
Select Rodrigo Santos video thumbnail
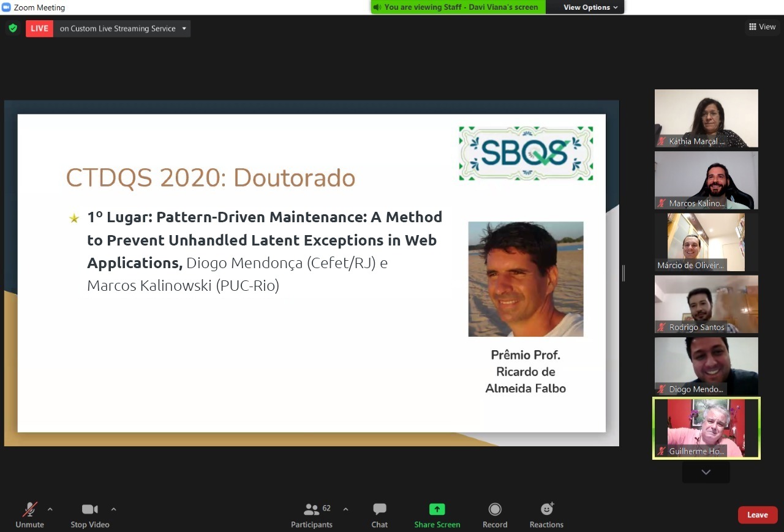tap(706, 304)
